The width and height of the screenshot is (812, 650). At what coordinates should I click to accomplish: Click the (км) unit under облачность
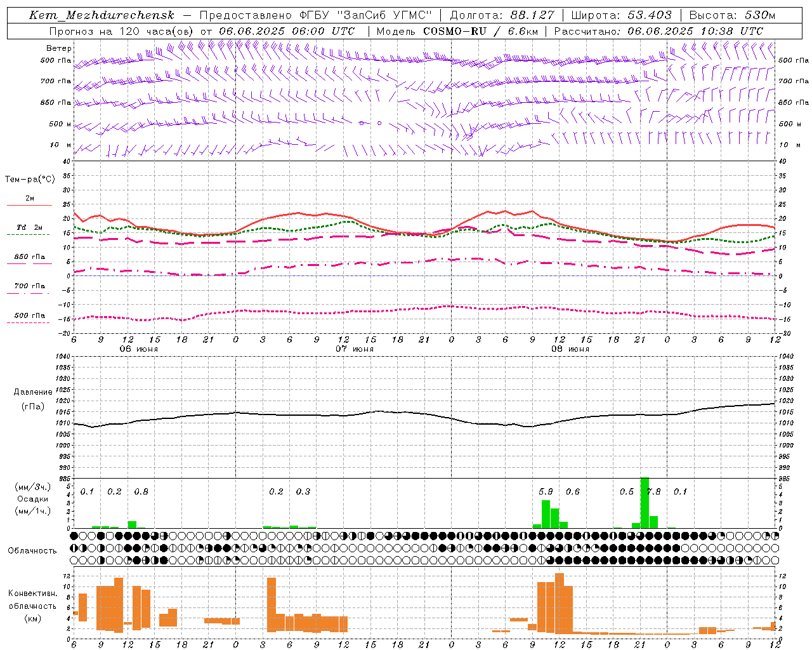point(33,618)
